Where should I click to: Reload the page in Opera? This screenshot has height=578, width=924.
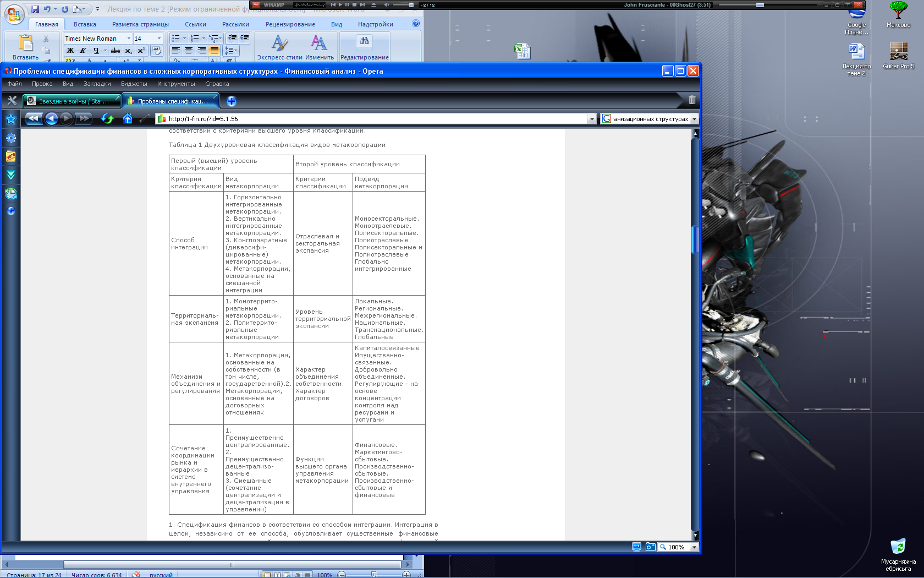[107, 118]
